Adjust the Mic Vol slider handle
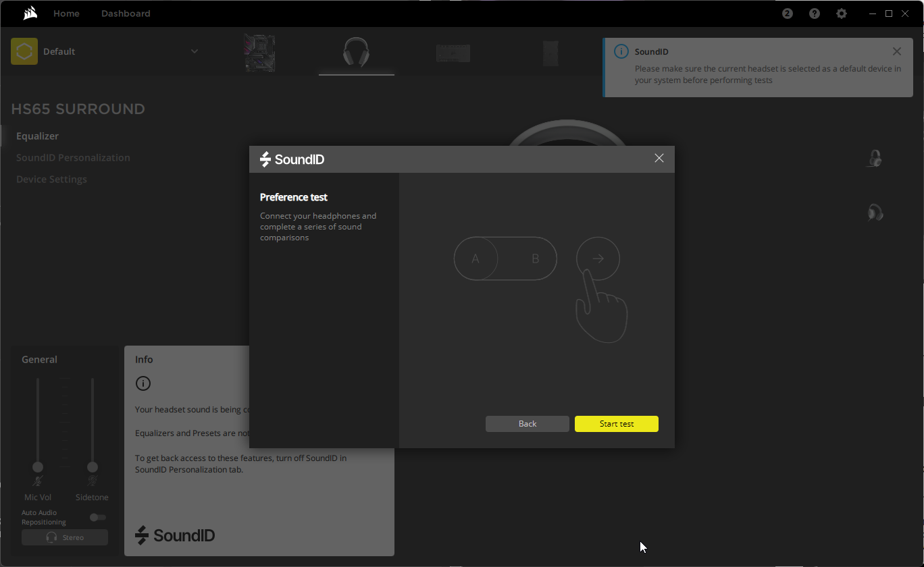This screenshot has width=924, height=567. click(x=38, y=467)
